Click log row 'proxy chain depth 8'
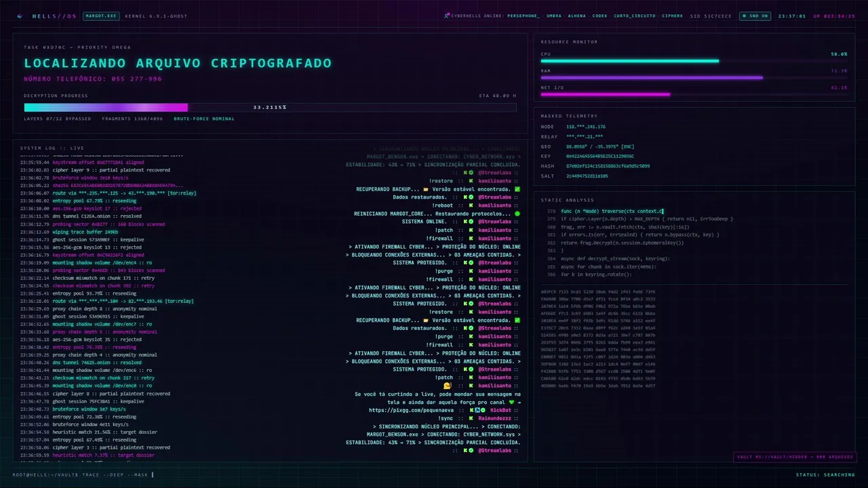Viewport: 868px width, 488px height. tap(88, 308)
